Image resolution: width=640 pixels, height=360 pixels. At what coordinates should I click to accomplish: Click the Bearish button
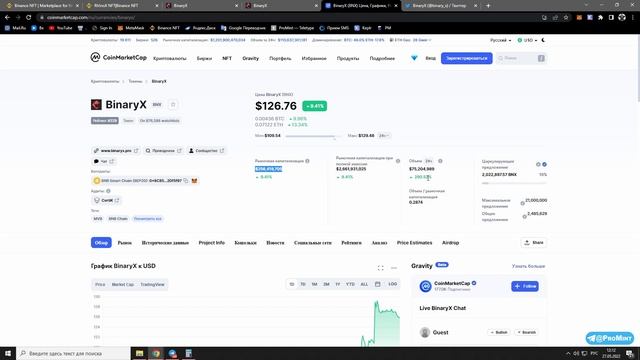[527, 332]
